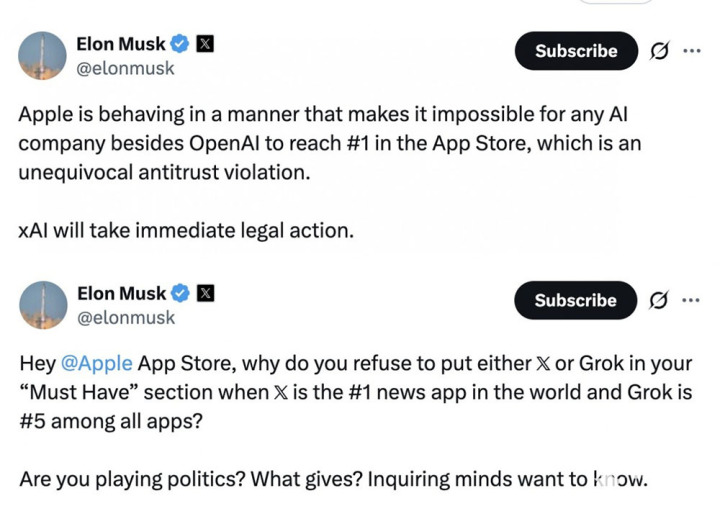This screenshot has width=720, height=506.
Task: Open Grok explain icon on the antitrust tweet
Action: click(660, 51)
